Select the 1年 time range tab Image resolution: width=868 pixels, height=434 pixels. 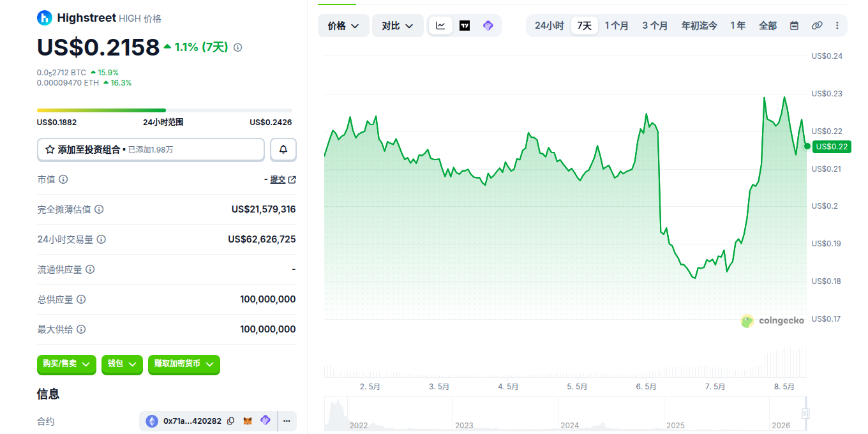coord(738,26)
